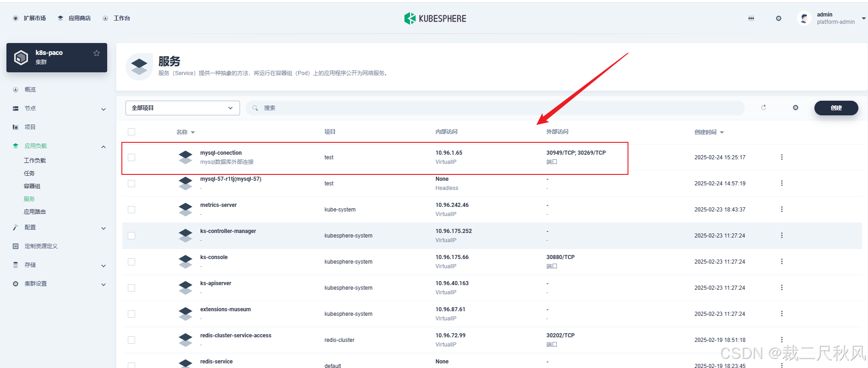Click the extensions-museum service icon
Image resolution: width=868 pixels, height=368 pixels.
pos(186,314)
